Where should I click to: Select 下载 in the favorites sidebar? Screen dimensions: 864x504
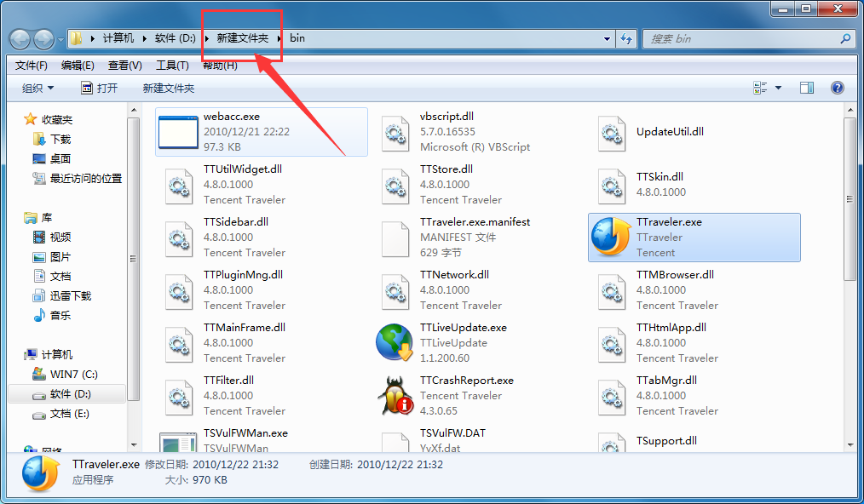tap(60, 140)
